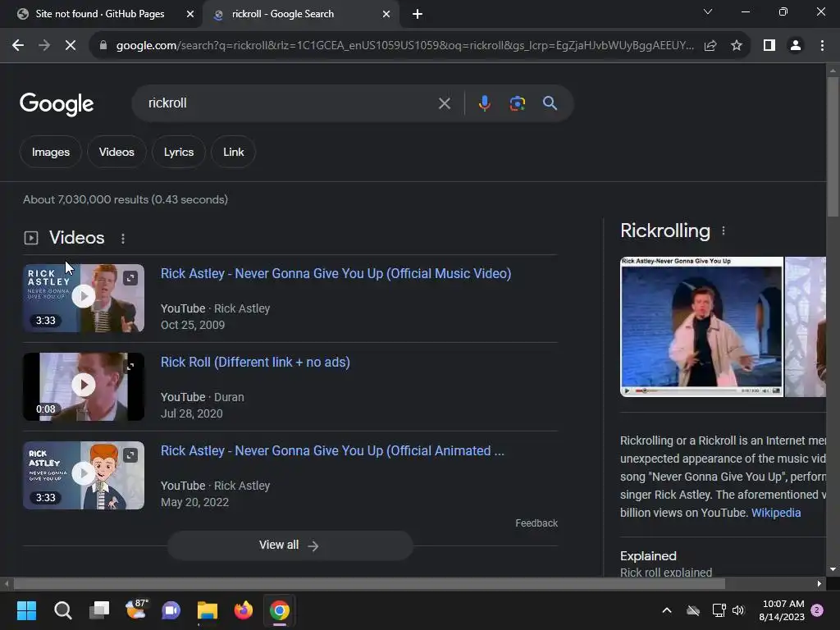This screenshot has width=840, height=630.
Task: Launch Firefox from taskbar
Action: tap(243, 610)
